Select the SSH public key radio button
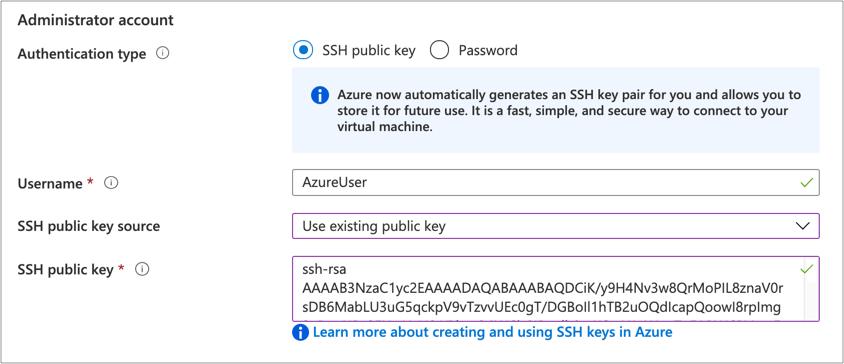 click(x=303, y=51)
